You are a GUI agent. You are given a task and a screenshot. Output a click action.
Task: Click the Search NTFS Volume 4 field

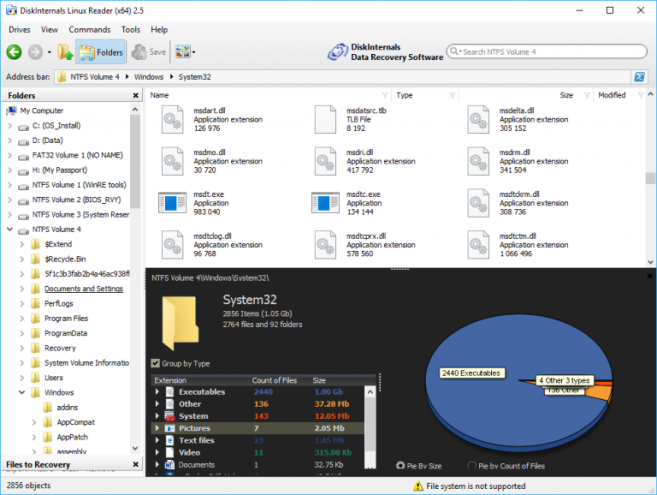(547, 52)
